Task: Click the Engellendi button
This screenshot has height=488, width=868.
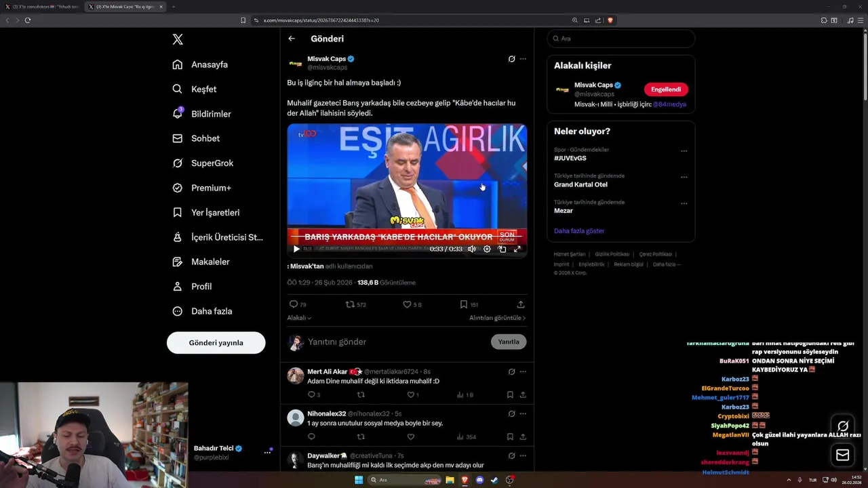Action: tap(666, 89)
